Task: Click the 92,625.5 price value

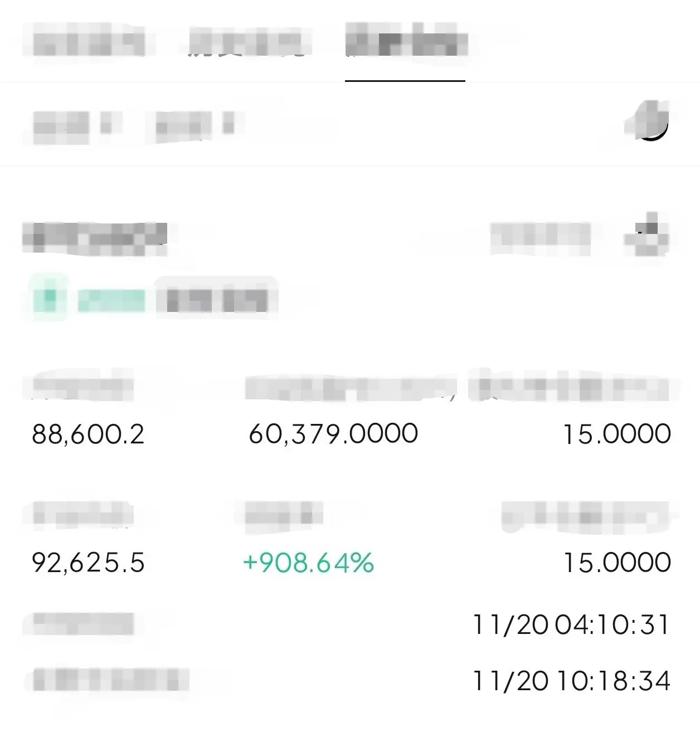Action: click(88, 563)
